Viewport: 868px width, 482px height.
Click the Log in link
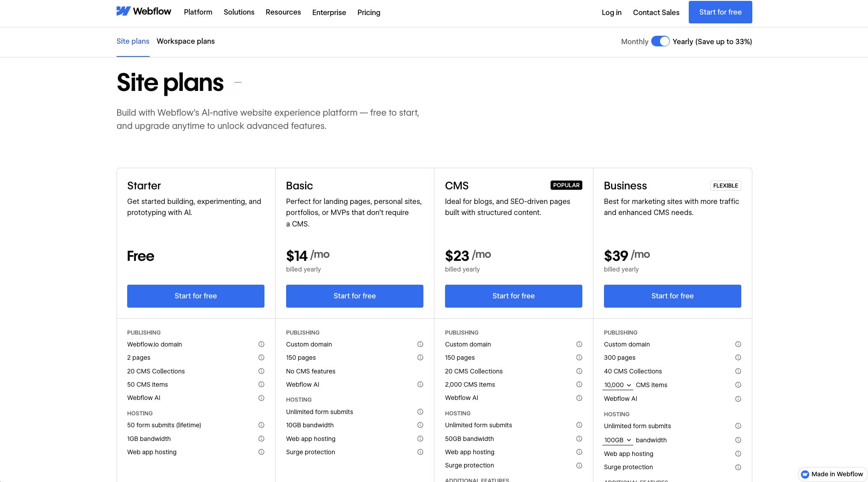[611, 12]
